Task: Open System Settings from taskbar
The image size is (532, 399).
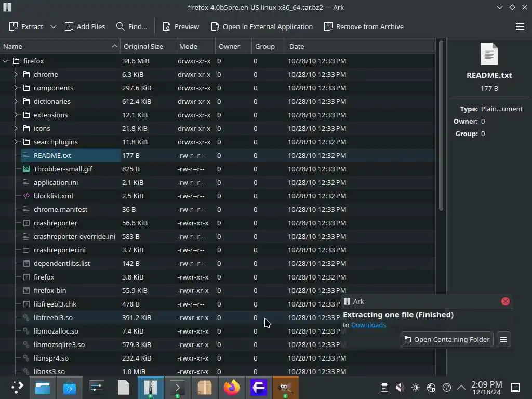Action: [x=96, y=388]
